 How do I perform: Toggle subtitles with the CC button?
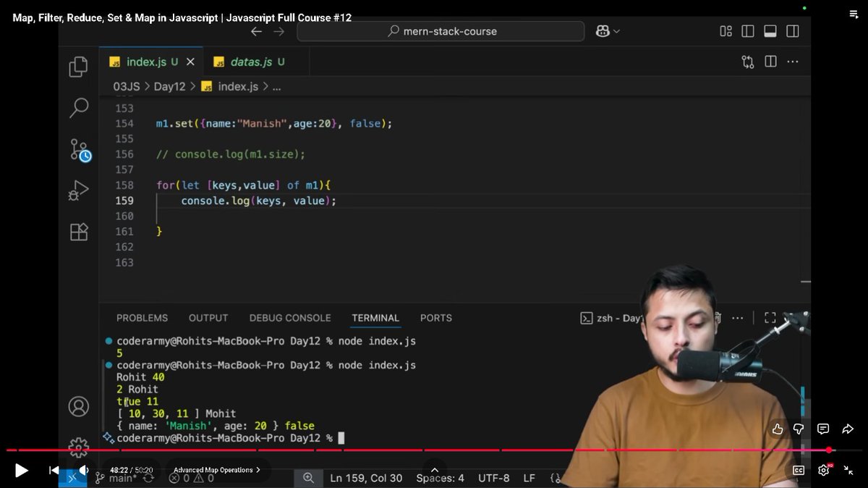pos(798,470)
